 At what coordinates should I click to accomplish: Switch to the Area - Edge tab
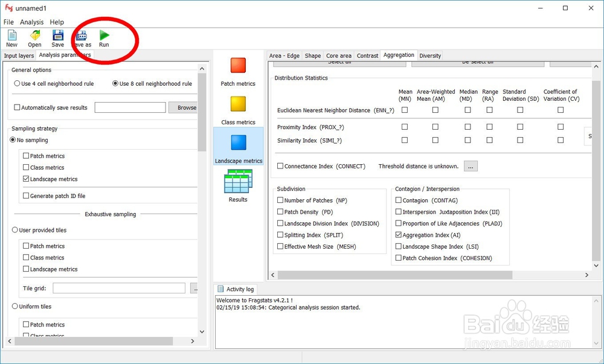(x=284, y=56)
